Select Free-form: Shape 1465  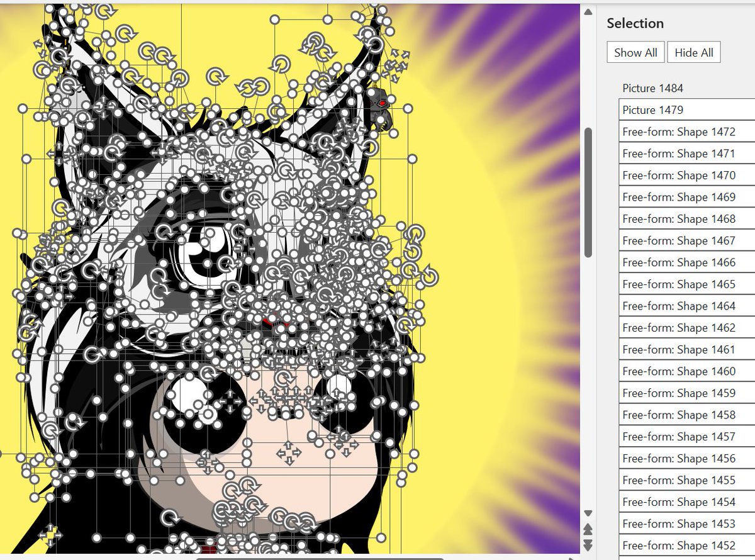687,284
